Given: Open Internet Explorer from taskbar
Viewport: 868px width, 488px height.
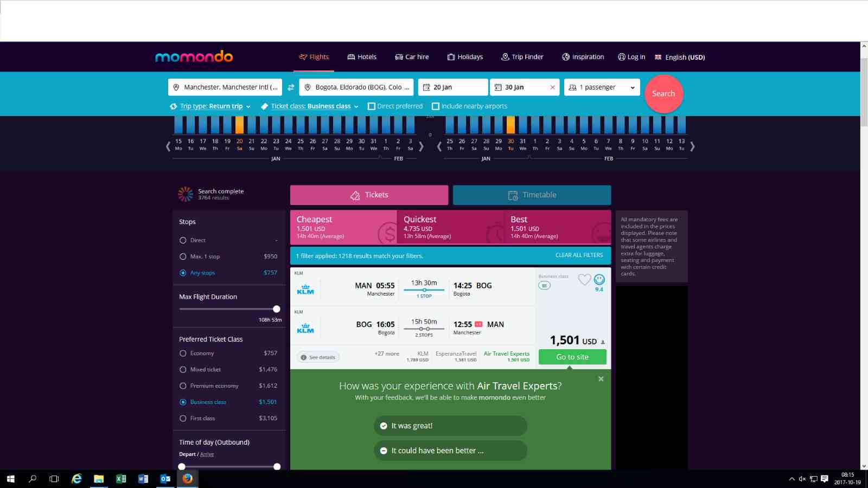Looking at the screenshot, I should pos(76,479).
